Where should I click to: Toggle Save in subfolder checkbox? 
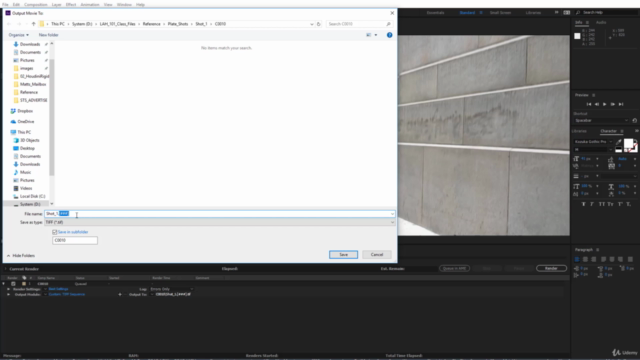pos(55,232)
